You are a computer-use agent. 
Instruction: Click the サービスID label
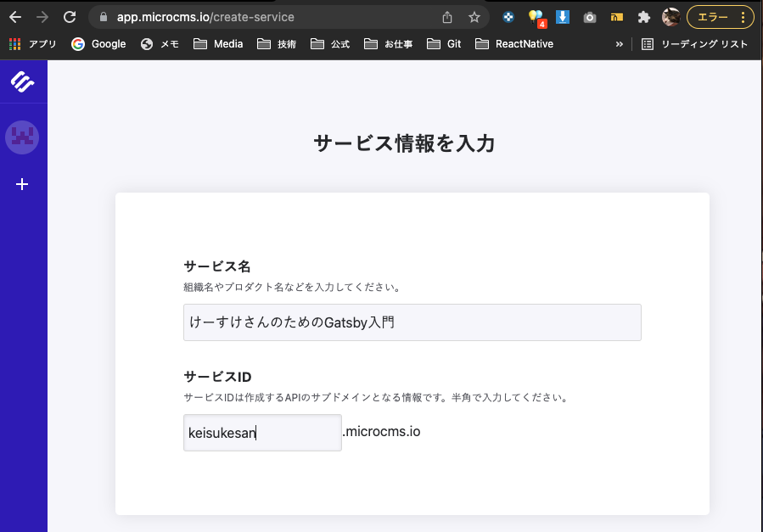[217, 377]
